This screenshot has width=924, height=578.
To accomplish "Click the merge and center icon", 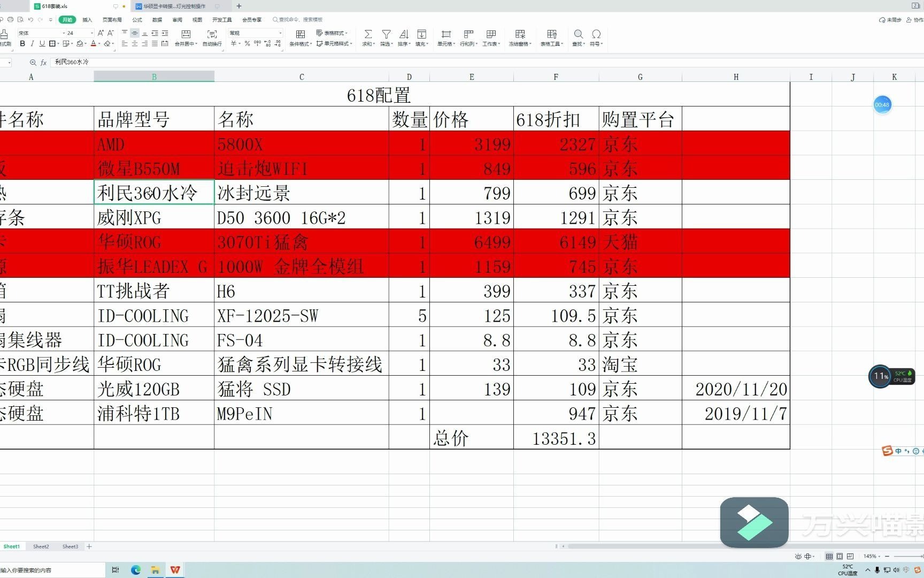I will point(186,34).
